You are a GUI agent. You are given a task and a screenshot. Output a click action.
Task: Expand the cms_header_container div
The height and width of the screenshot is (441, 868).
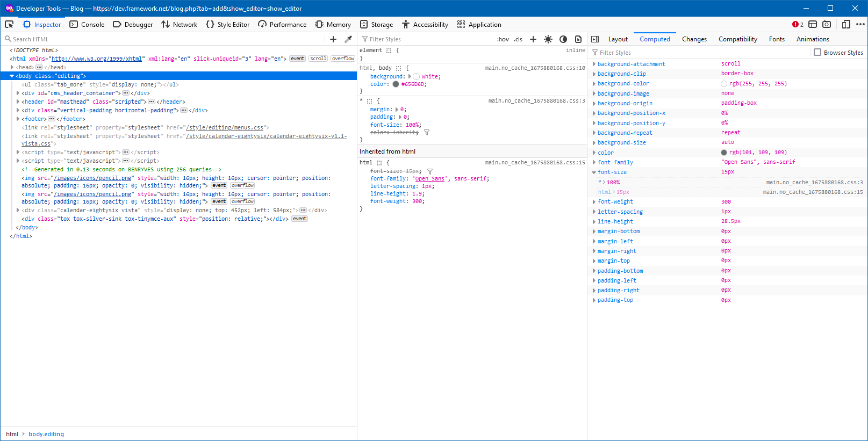[x=18, y=93]
